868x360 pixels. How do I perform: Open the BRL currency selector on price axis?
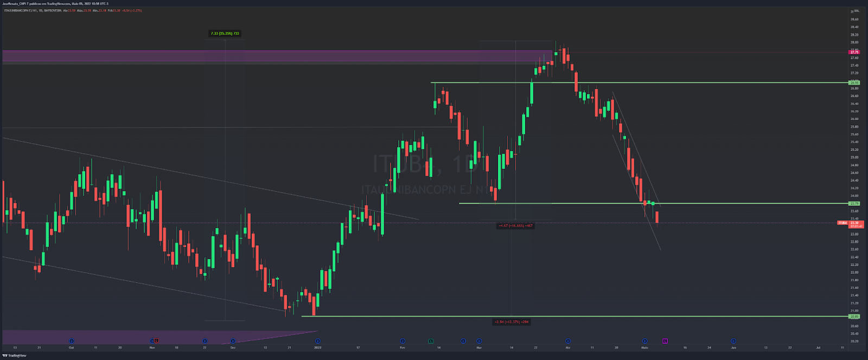857,11
